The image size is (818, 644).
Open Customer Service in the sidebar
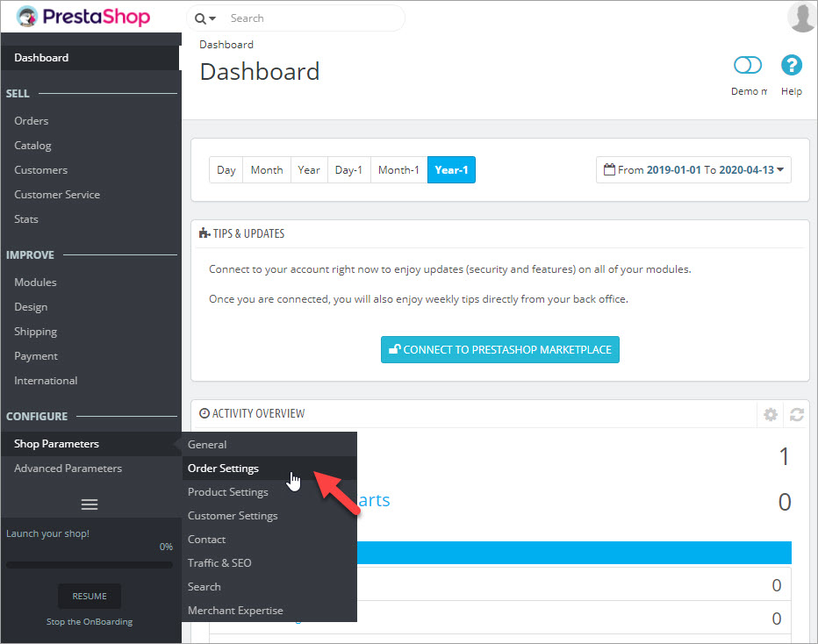57,195
